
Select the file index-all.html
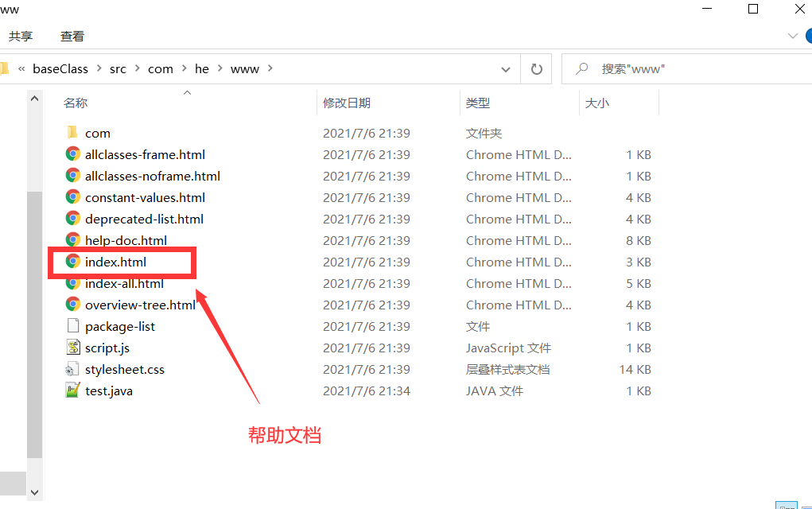point(124,283)
